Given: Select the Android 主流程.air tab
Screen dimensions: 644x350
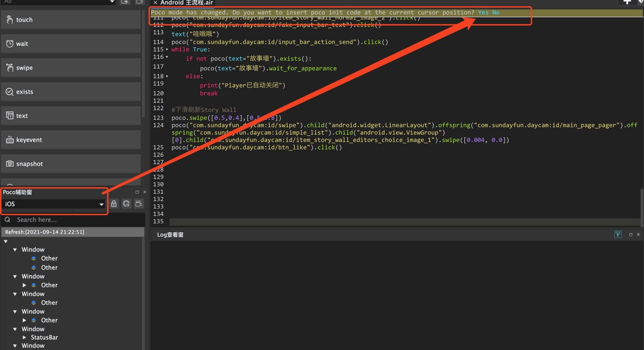Looking at the screenshot, I should click(187, 3).
